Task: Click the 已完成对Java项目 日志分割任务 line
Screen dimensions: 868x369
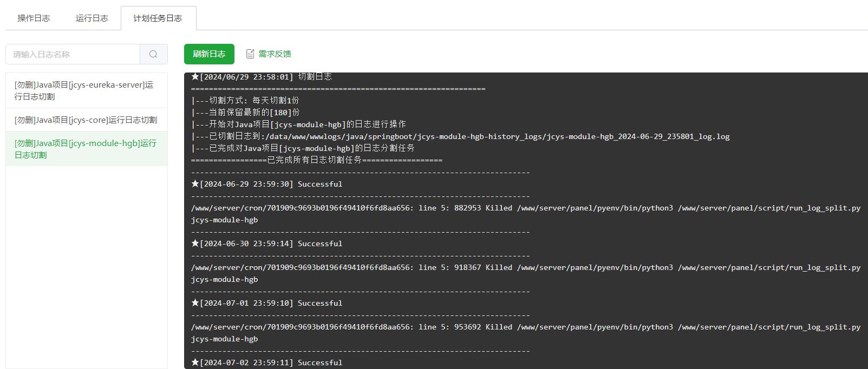Action: click(x=303, y=148)
